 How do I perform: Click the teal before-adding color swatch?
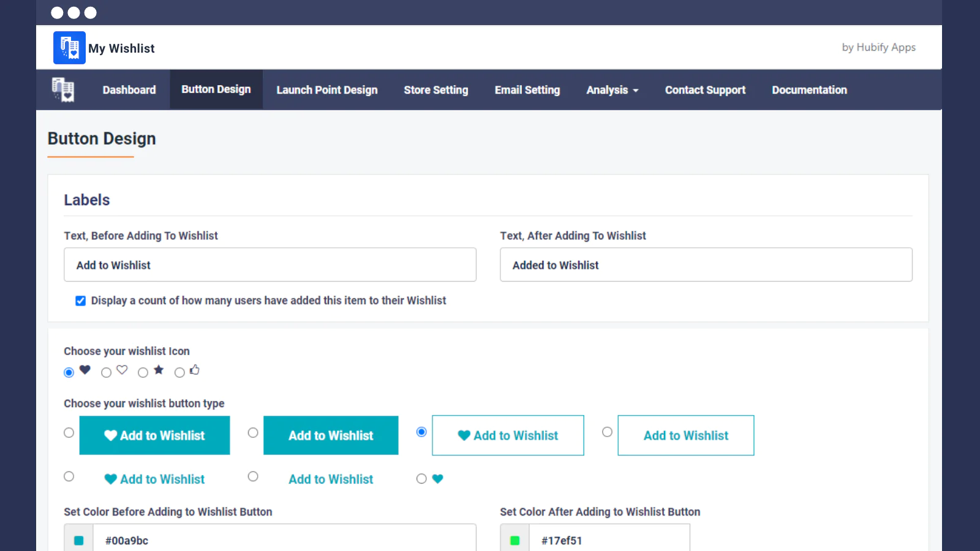(79, 540)
